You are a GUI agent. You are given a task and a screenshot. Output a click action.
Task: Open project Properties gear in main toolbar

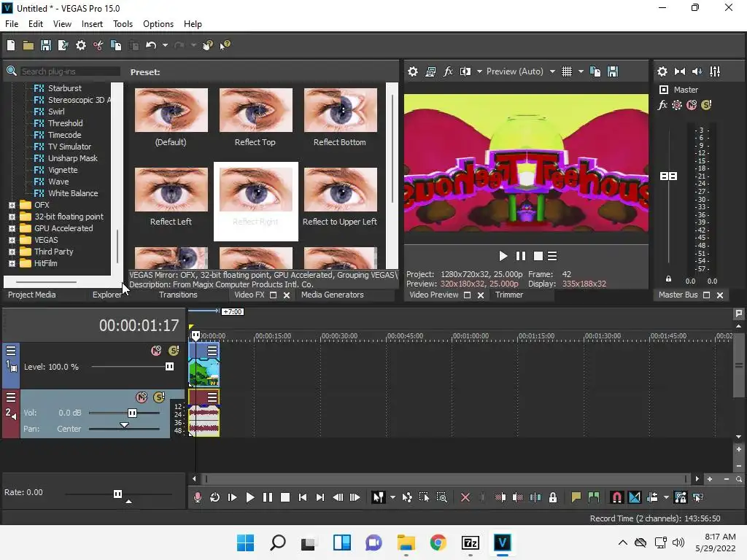click(x=81, y=45)
